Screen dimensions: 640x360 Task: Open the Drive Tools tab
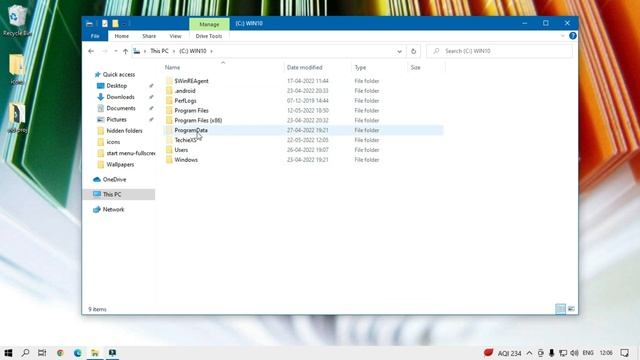click(x=209, y=36)
